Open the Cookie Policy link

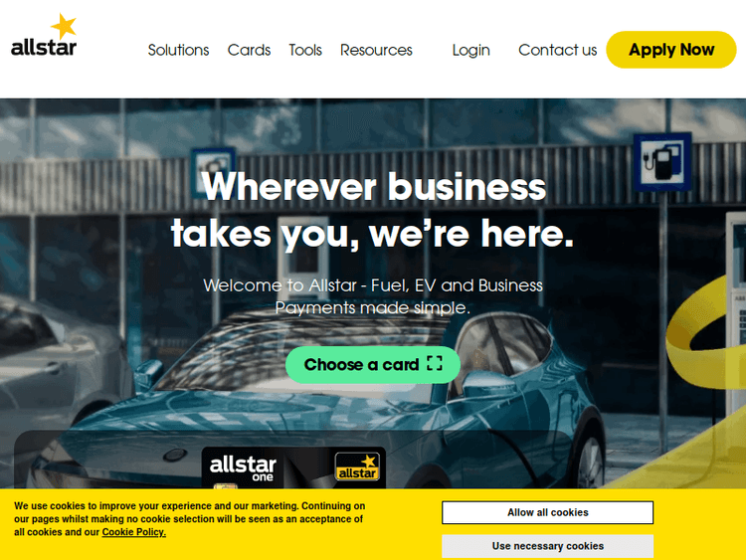(x=134, y=532)
